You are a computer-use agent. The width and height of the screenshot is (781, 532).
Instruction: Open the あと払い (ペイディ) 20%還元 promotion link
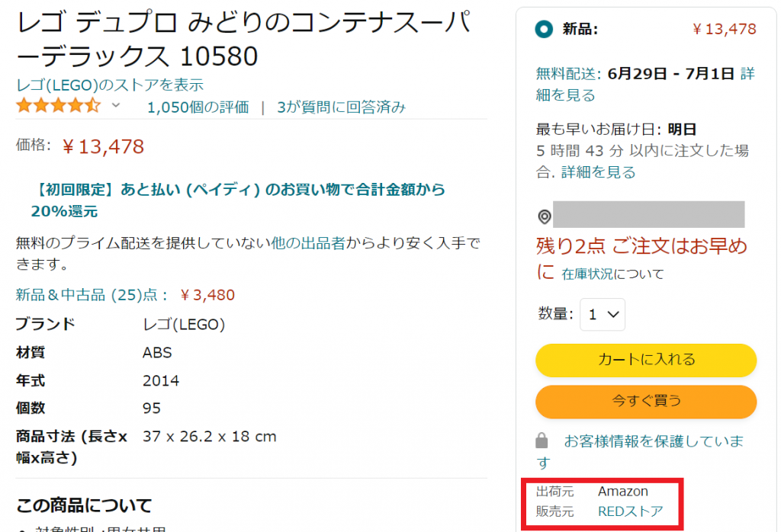pyautogui.click(x=238, y=200)
